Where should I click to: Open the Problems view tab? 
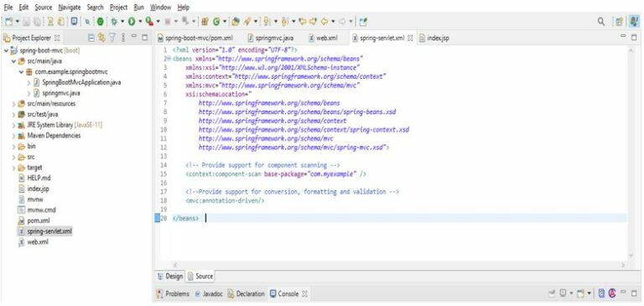174,293
